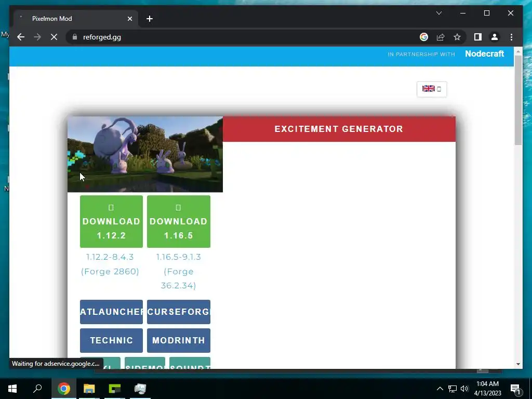The width and height of the screenshot is (532, 399).
Task: Open the tab search chevron
Action: pos(438,13)
